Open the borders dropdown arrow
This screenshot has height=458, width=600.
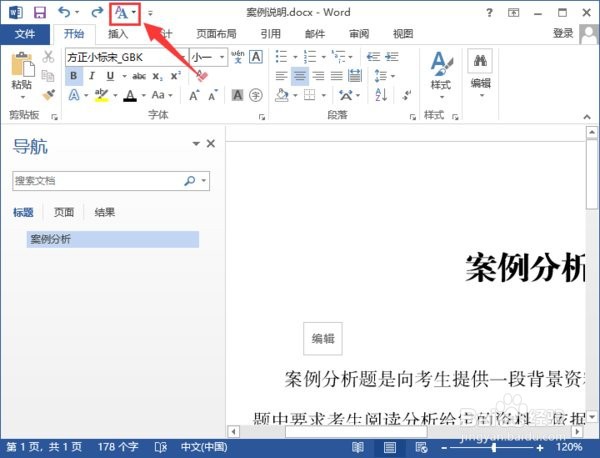point(324,95)
